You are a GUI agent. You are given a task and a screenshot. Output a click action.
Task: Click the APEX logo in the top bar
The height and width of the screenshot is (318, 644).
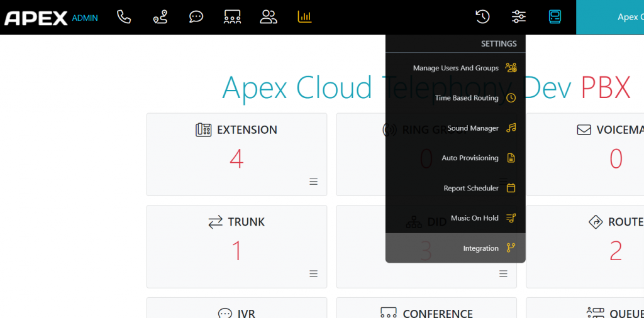pyautogui.click(x=36, y=18)
